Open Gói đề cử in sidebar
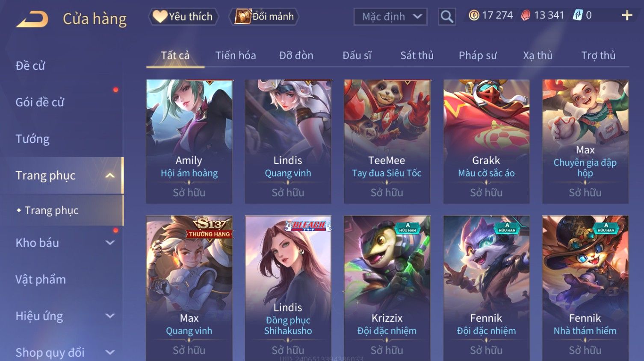The width and height of the screenshot is (644, 361). pyautogui.click(x=40, y=103)
